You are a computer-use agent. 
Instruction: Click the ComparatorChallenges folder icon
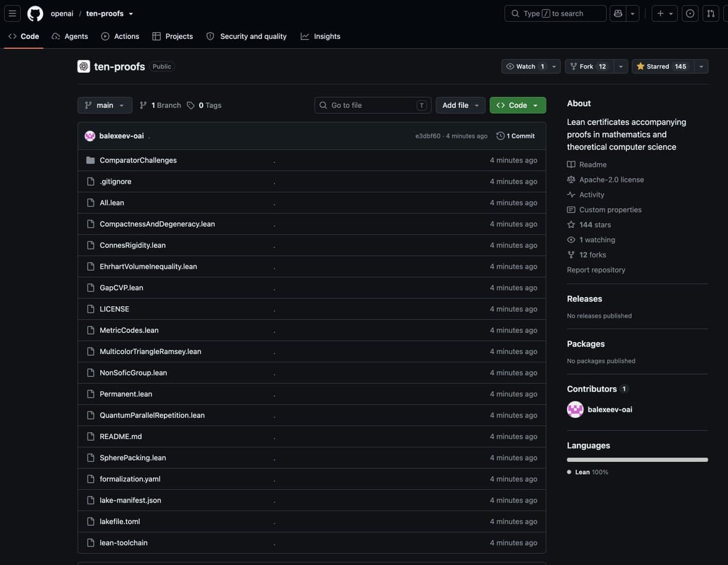pos(90,160)
